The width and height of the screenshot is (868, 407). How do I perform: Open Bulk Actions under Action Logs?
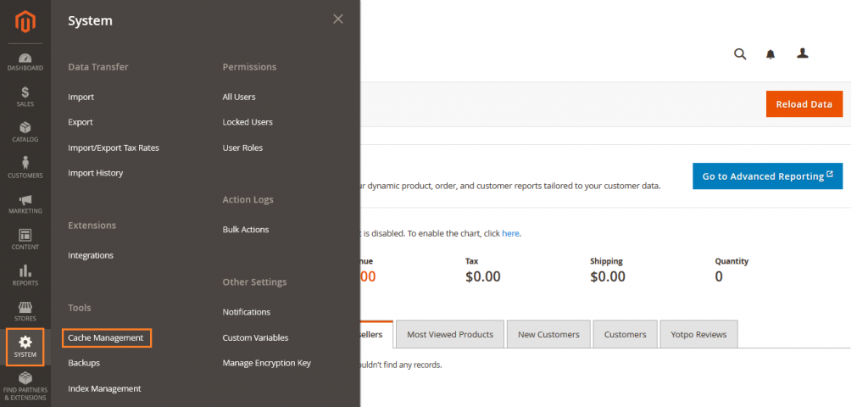coord(246,229)
